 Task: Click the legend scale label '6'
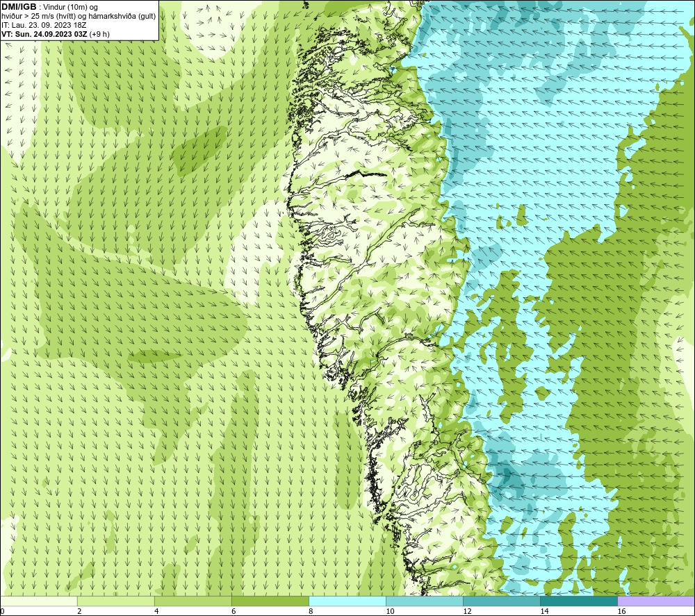coord(234,612)
